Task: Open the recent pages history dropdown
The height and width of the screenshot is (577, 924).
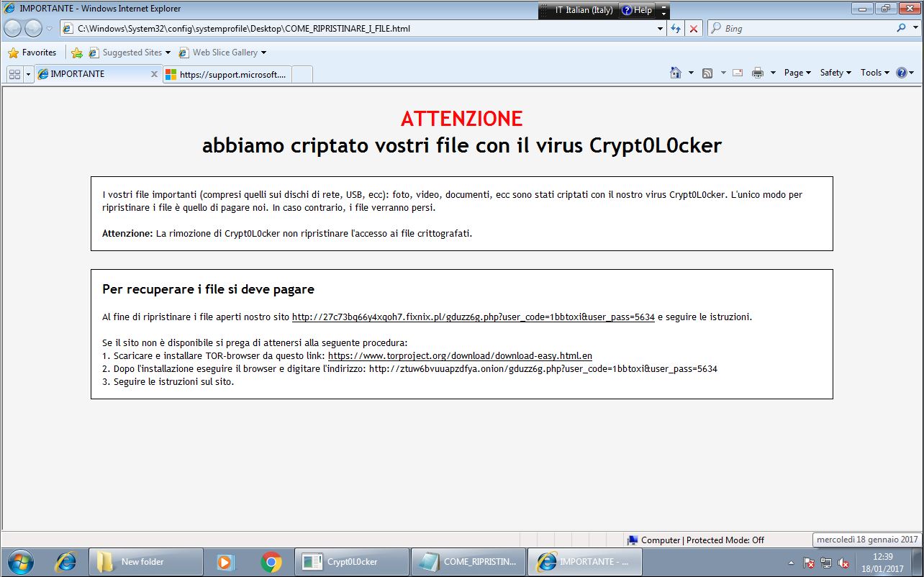Action: tap(49, 29)
